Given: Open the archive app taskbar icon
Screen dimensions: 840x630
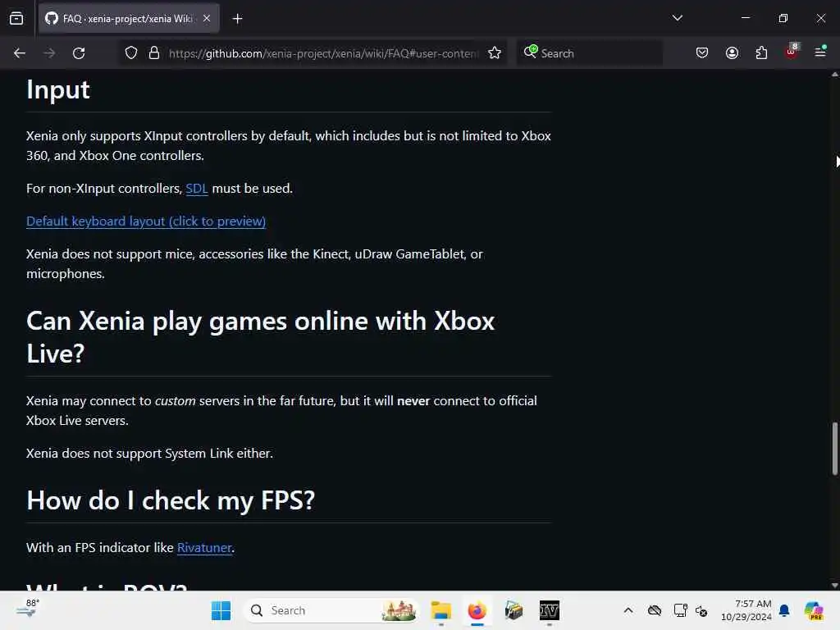Looking at the screenshot, I should pos(514,610).
